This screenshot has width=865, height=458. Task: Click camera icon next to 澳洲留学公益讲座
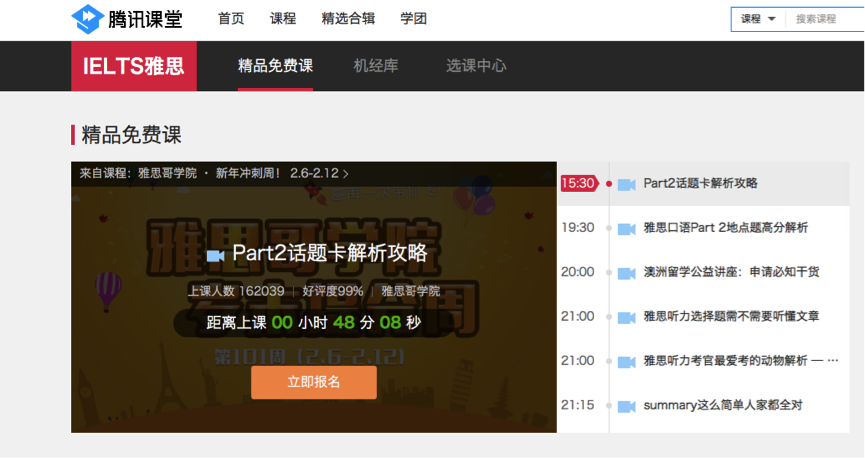627,273
